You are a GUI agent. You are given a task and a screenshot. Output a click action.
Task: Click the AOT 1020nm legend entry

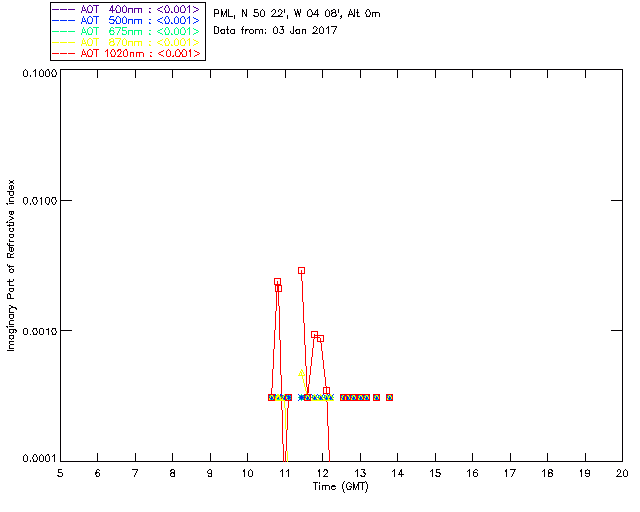tap(127, 53)
